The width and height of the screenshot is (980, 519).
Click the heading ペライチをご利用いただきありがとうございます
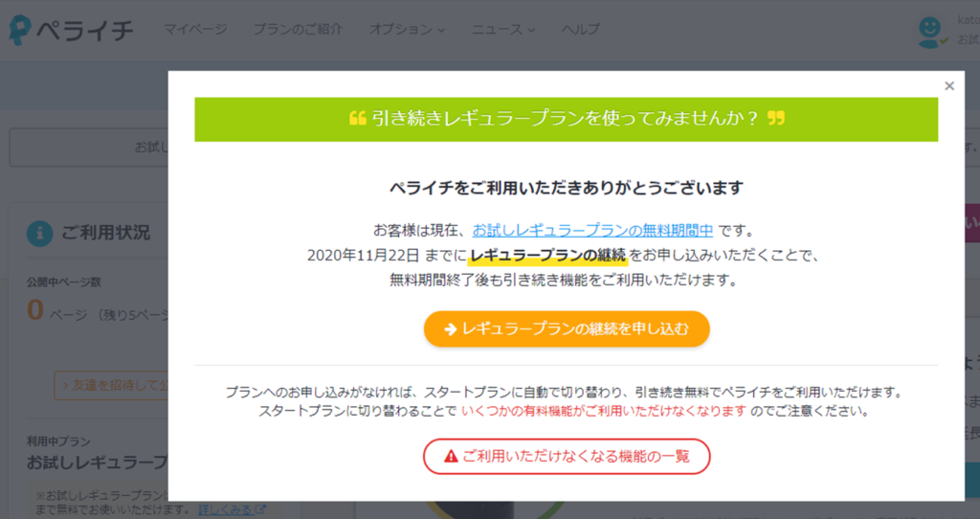click(567, 188)
